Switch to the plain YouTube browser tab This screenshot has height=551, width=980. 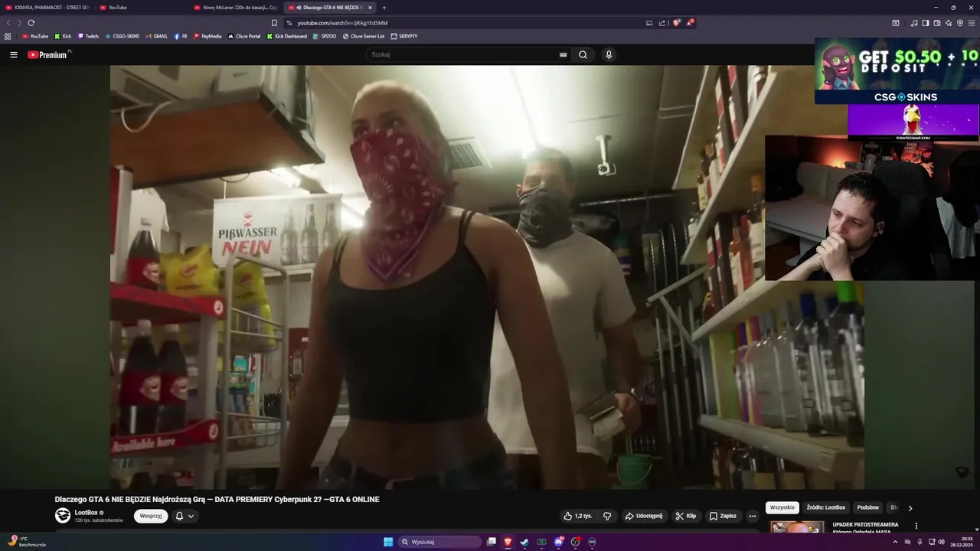[x=142, y=8]
